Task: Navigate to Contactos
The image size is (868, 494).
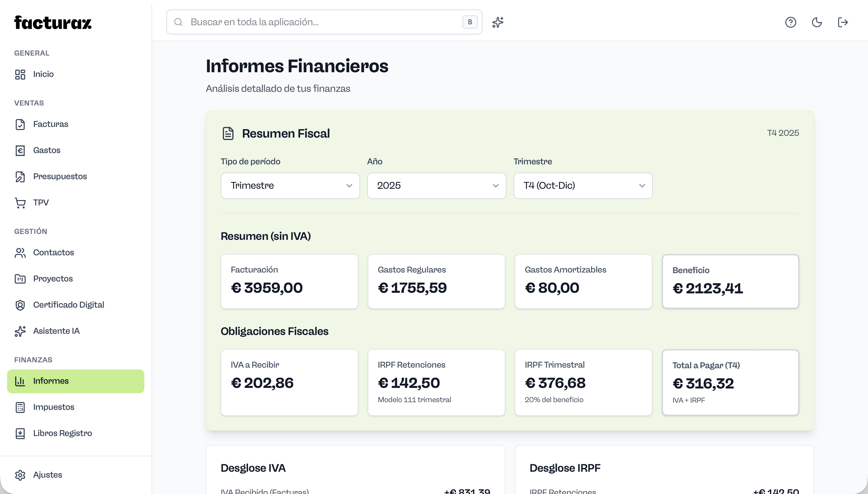Action: (x=53, y=252)
